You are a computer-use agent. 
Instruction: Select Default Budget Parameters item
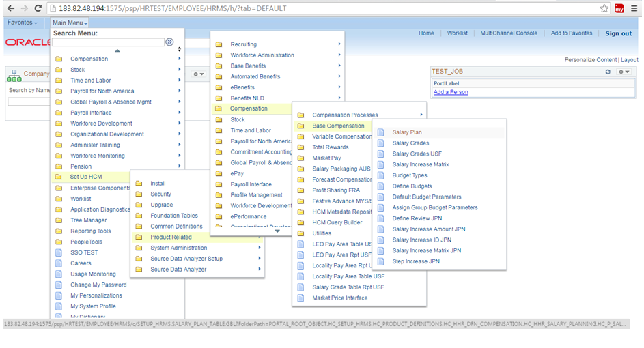pos(427,197)
